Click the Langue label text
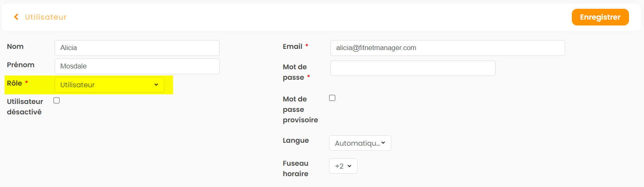Image resolution: width=644 pixels, height=187 pixels. [296, 141]
